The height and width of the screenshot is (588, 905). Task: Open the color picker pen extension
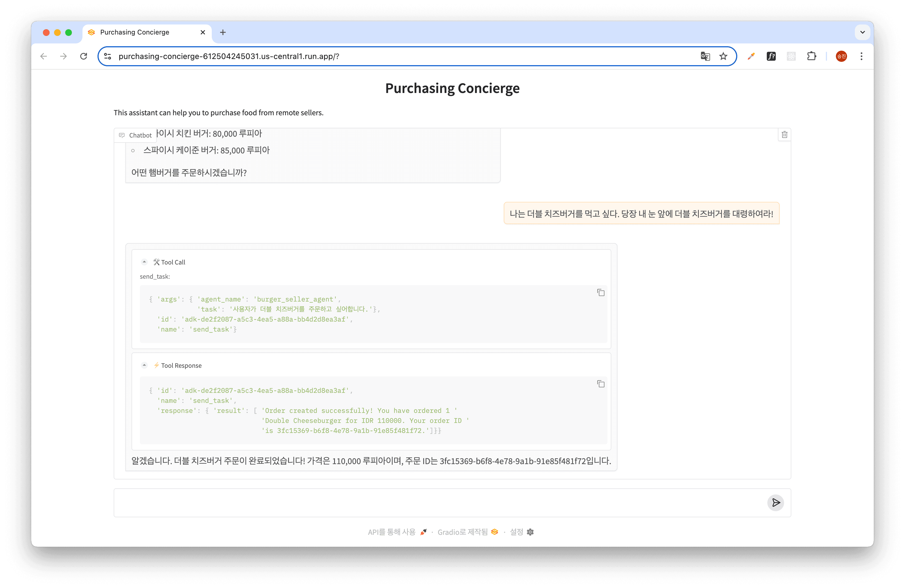tap(751, 56)
